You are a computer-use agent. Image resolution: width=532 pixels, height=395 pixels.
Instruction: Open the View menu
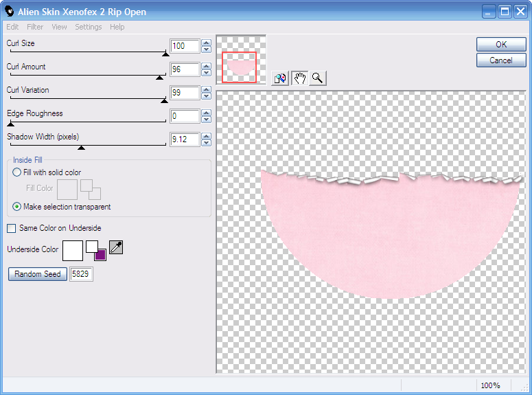click(59, 27)
